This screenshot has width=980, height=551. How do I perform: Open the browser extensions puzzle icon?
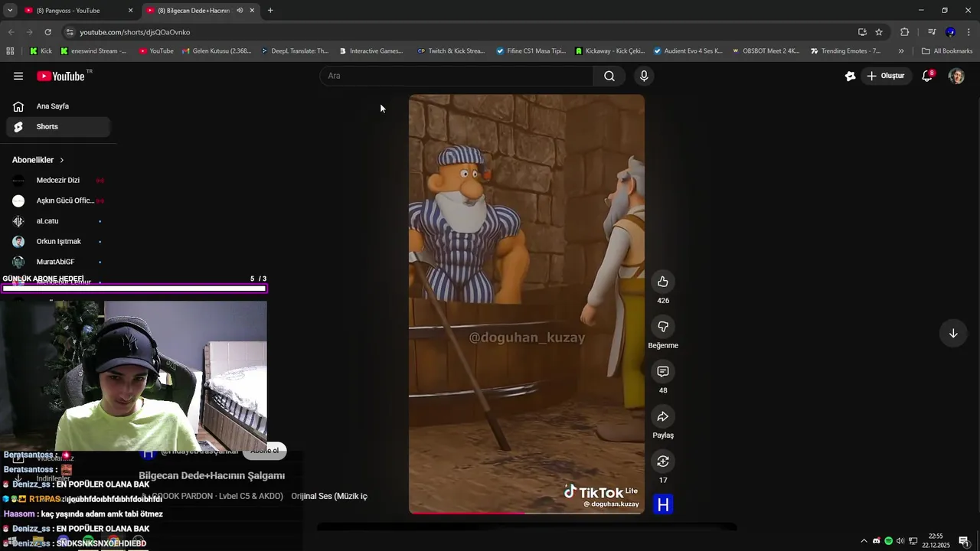(x=904, y=32)
